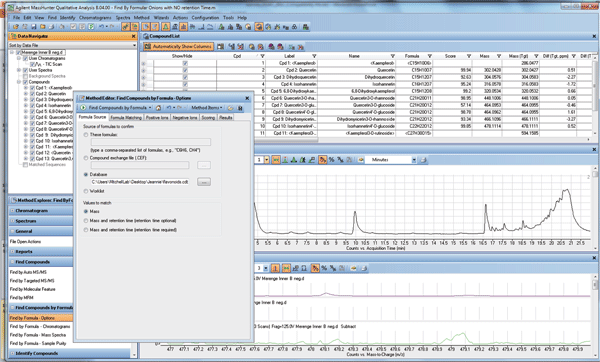The width and height of the screenshot is (600, 362).
Task: Expand the Chromatogram section in Method Explorer
Action: point(12,211)
